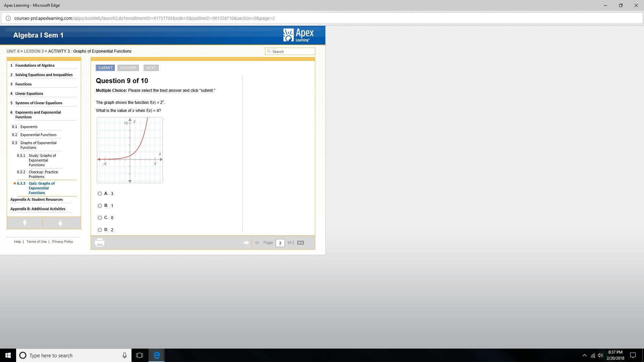Open the Terms of Use link

tap(37, 242)
